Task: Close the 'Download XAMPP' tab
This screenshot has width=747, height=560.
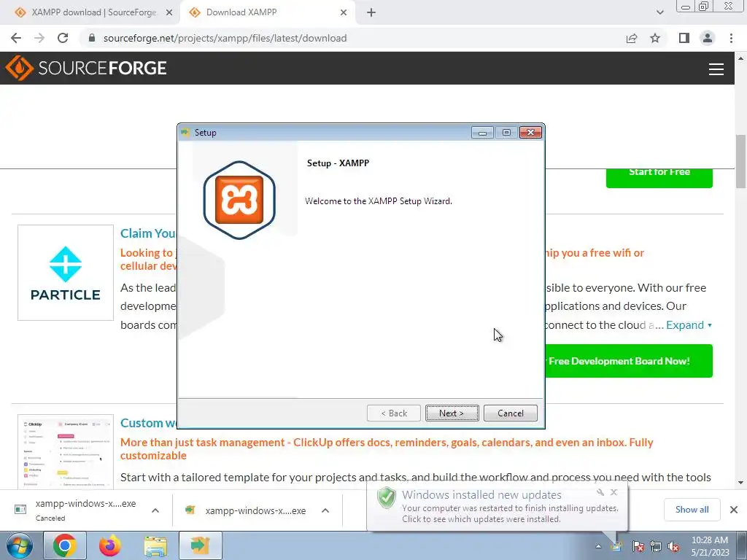Action: pos(344,12)
